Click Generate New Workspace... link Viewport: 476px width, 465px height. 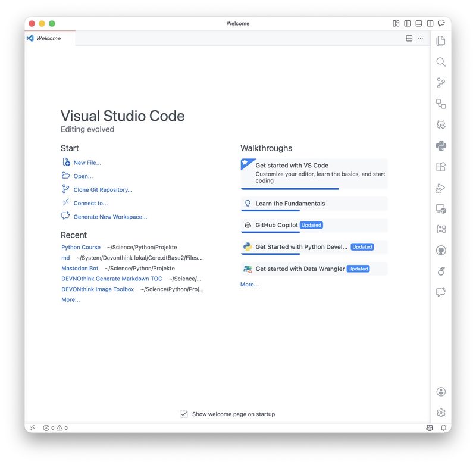110,217
